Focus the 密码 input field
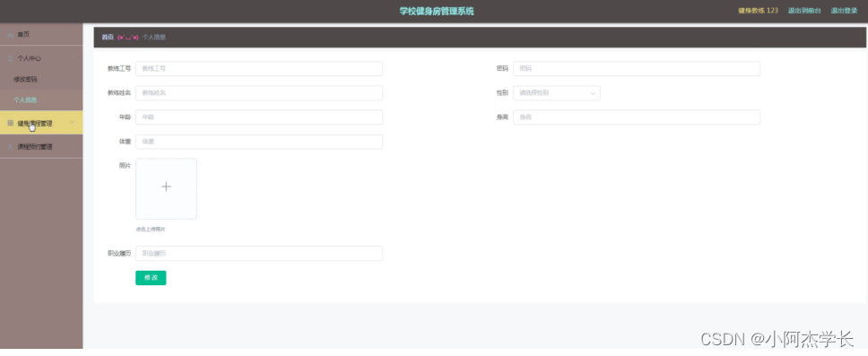Screen dimensions: 868x356 [x=637, y=69]
